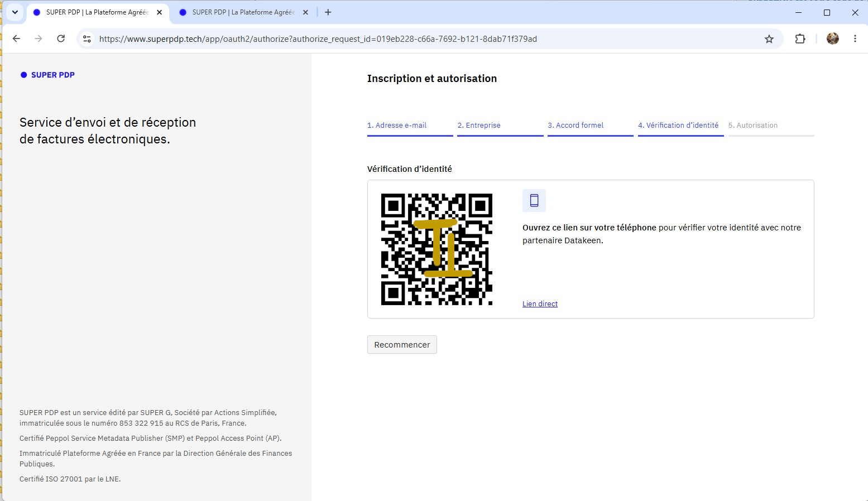This screenshot has width=868, height=501.
Task: Click the identity verification QR code
Action: click(437, 249)
